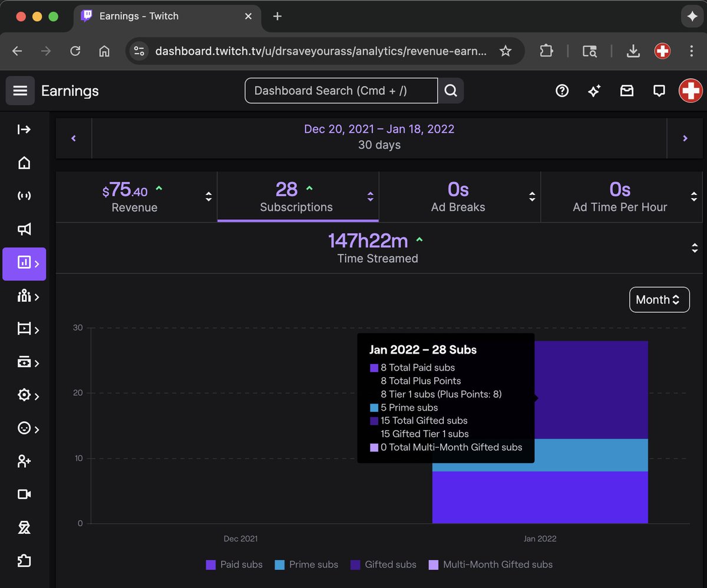Toggle Multi-Month Gifted subs legend series

491,564
